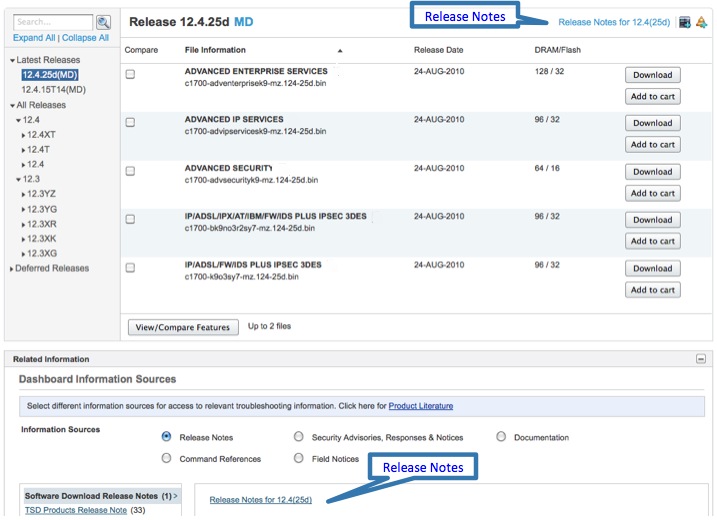Add Advanced IP Services to cart

pyautogui.click(x=653, y=145)
